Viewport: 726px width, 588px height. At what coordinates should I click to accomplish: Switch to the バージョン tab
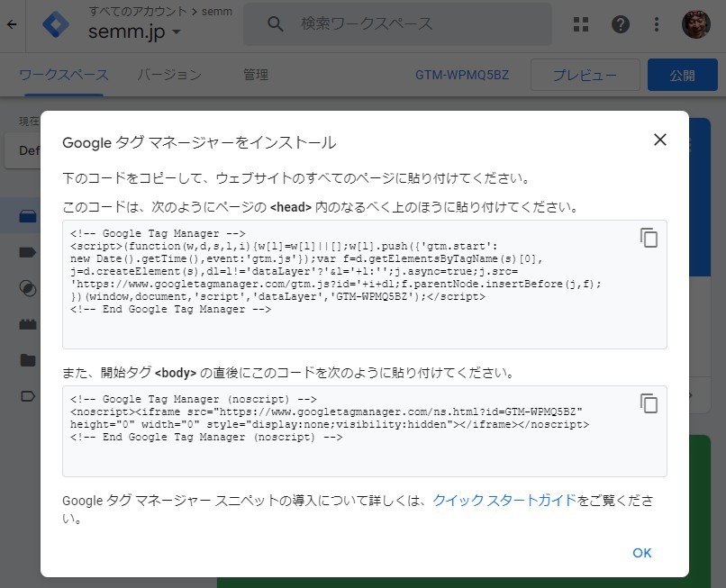[x=169, y=75]
